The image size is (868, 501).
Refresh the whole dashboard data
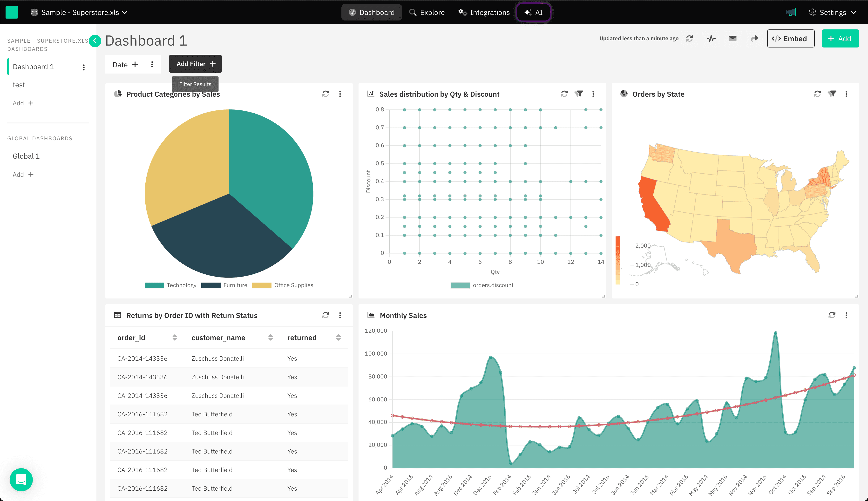coord(689,39)
